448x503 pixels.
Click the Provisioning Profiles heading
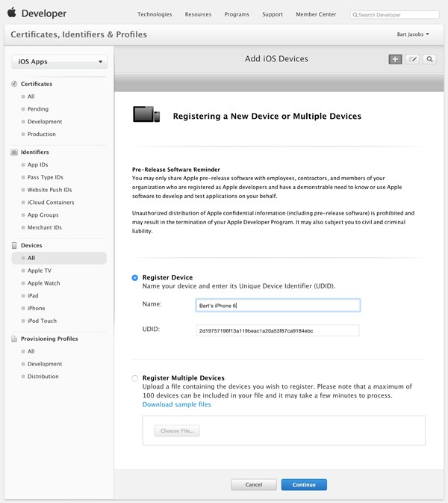coord(49,339)
